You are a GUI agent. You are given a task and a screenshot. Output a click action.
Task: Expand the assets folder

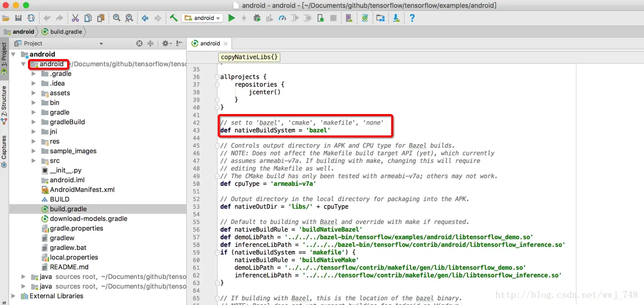(34, 93)
